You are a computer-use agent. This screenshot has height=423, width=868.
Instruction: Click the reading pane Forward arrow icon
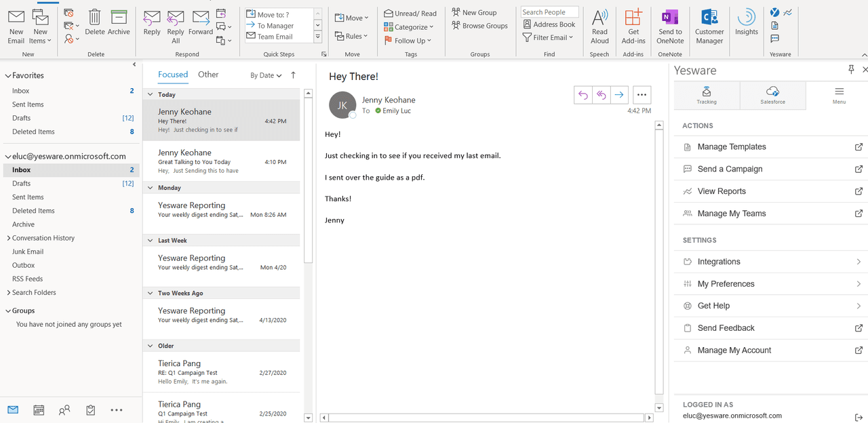(619, 96)
